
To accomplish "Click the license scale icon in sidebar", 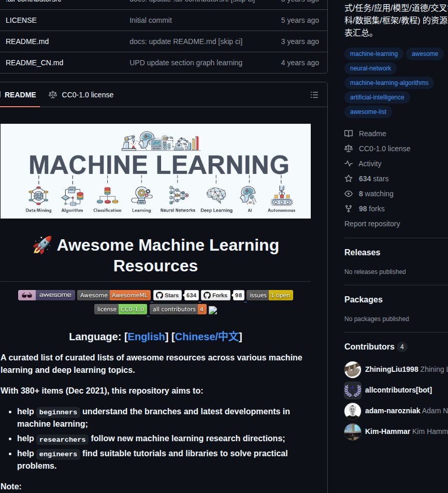I will (x=349, y=149).
